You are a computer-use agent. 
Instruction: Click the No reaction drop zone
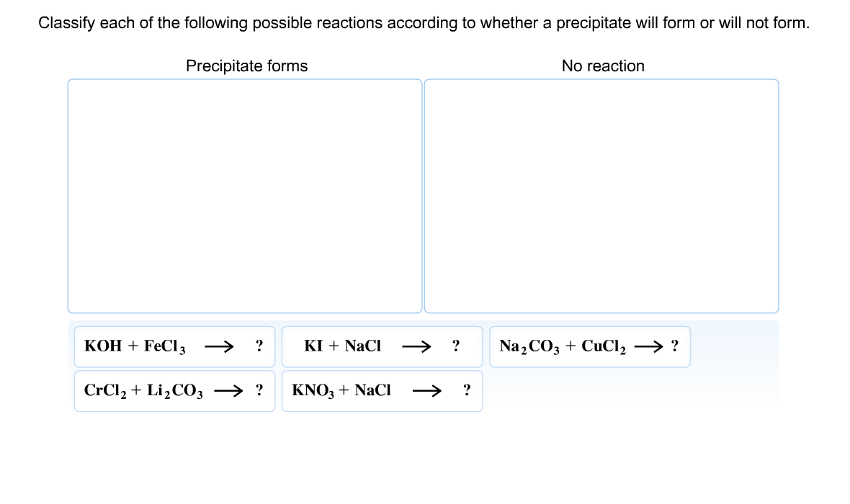(x=601, y=196)
